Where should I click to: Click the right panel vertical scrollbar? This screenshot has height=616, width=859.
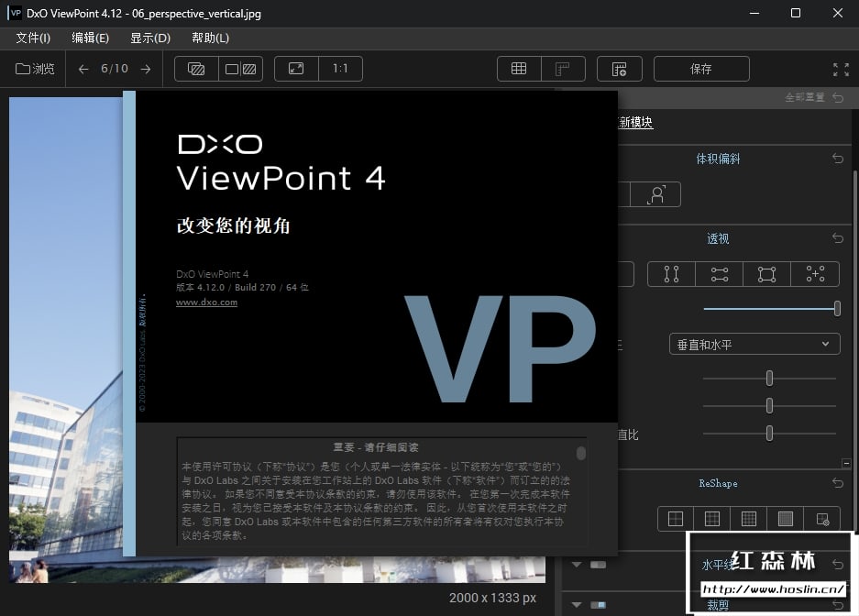coord(855,350)
